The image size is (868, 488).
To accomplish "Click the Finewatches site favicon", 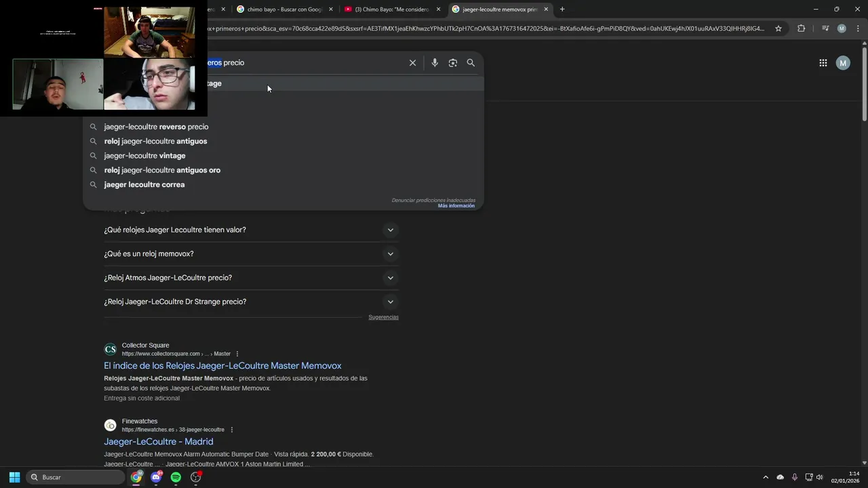I will tap(110, 426).
